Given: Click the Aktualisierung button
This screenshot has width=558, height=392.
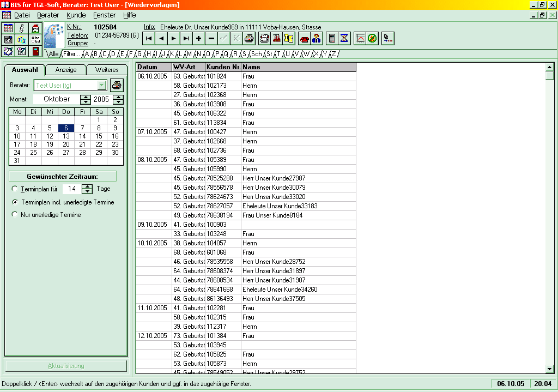Looking at the screenshot, I should [66, 366].
